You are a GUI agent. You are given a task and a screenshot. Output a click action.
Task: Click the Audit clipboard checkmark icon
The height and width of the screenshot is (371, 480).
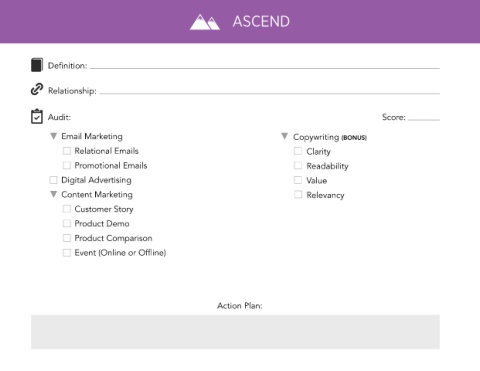(x=37, y=116)
